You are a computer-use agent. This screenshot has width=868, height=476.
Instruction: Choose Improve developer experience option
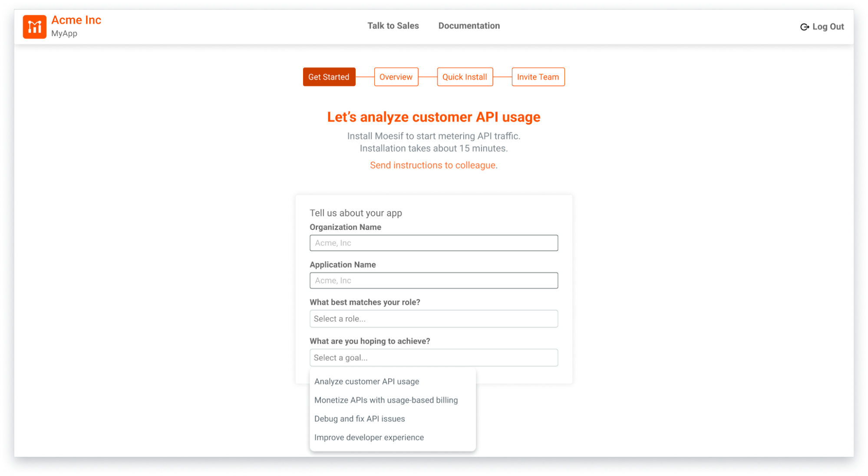[x=369, y=437]
